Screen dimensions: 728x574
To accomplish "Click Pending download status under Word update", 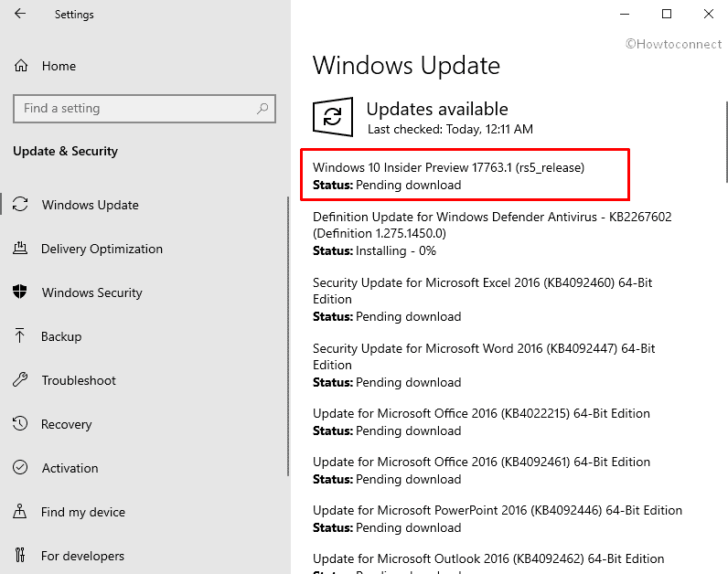I will 387,382.
